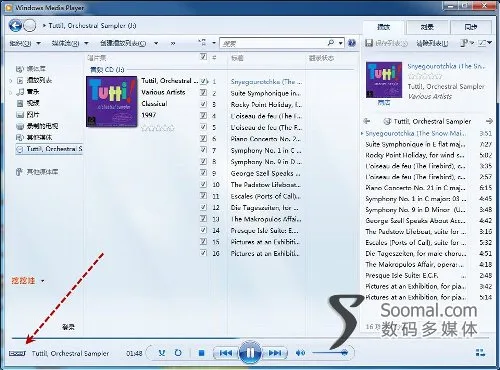Open the Stream (R) dropdown menu
The image size is (500, 370).
click(70, 43)
